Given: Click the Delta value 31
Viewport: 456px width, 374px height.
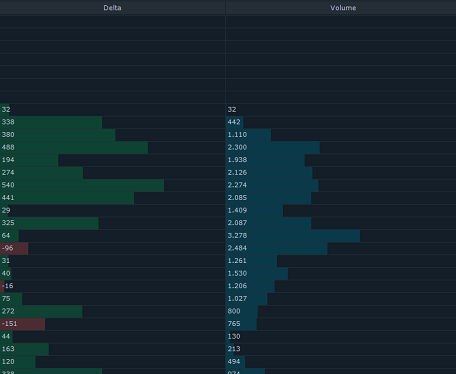Looking at the screenshot, I should point(6,260).
